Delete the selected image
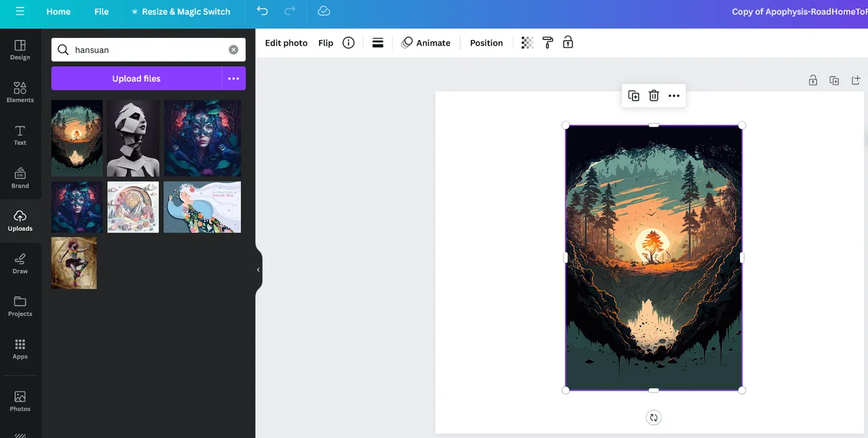The height and width of the screenshot is (438, 868). point(654,96)
